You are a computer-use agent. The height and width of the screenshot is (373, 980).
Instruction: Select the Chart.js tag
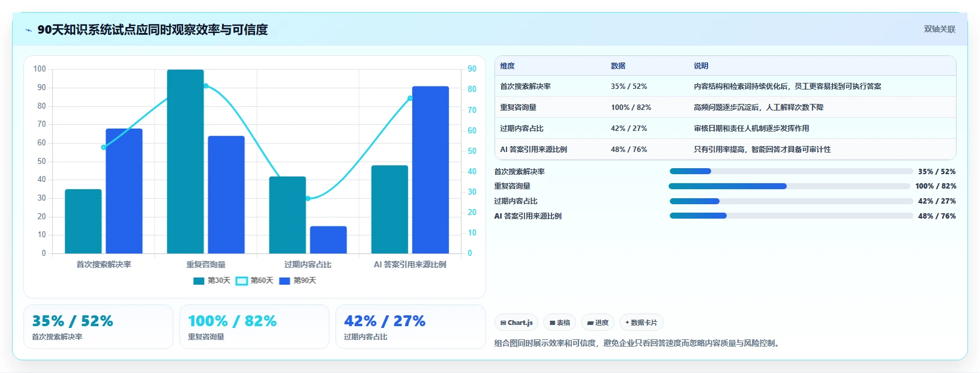pos(516,323)
